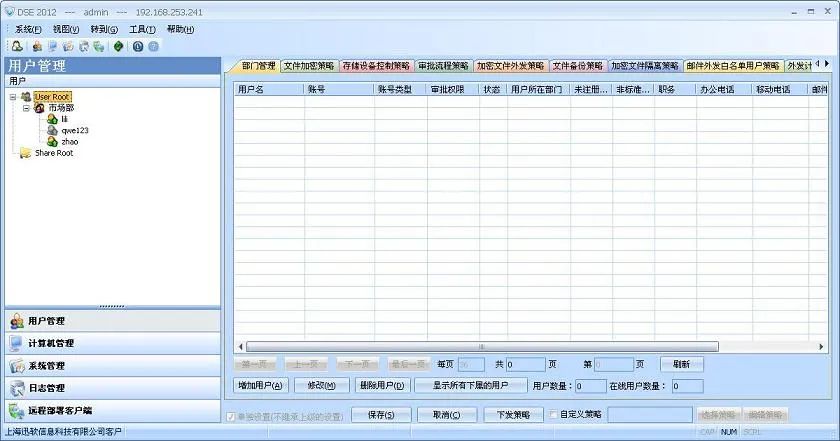Click the 保存(S) button

pyautogui.click(x=381, y=415)
